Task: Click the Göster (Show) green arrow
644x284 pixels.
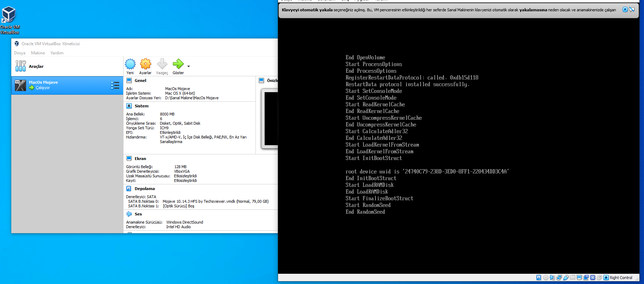Action: [x=178, y=64]
